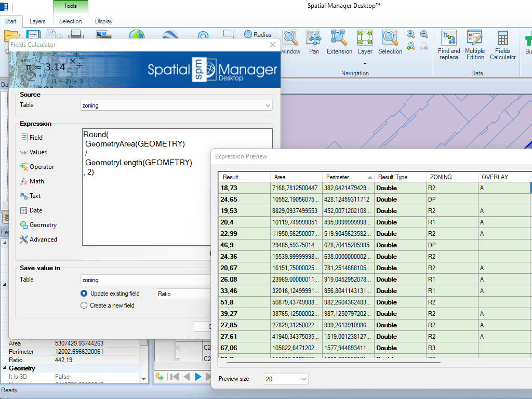Open the Advanced functions category
The width and height of the screenshot is (532, 399).
(x=38, y=240)
